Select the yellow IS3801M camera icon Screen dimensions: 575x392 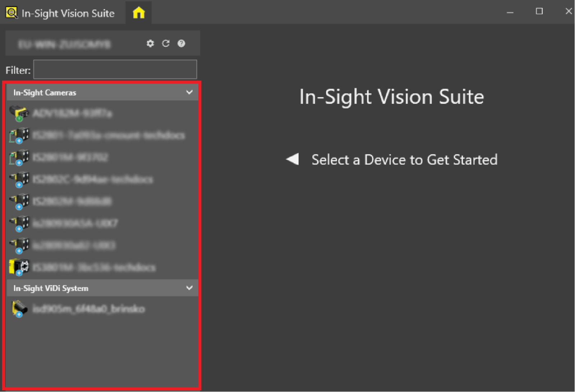tap(19, 267)
